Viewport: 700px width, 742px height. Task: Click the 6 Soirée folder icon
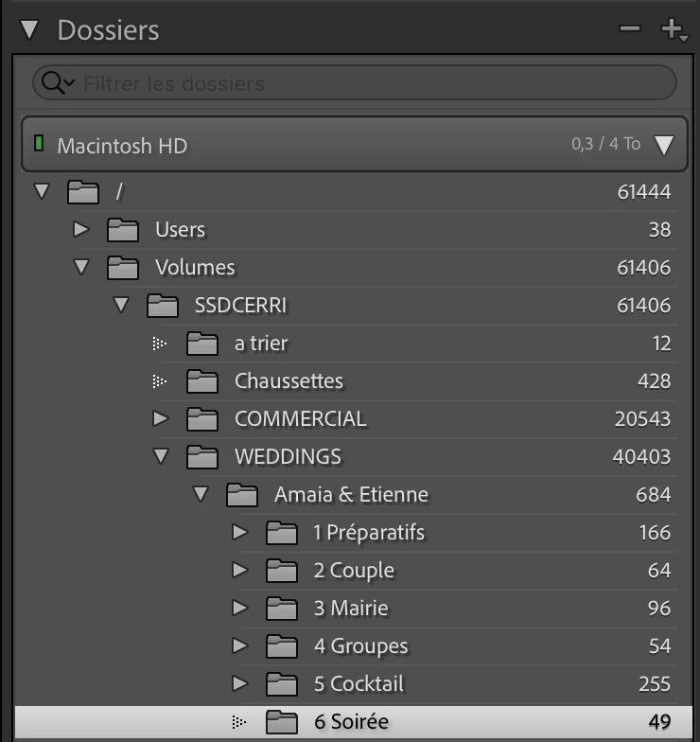pos(282,721)
